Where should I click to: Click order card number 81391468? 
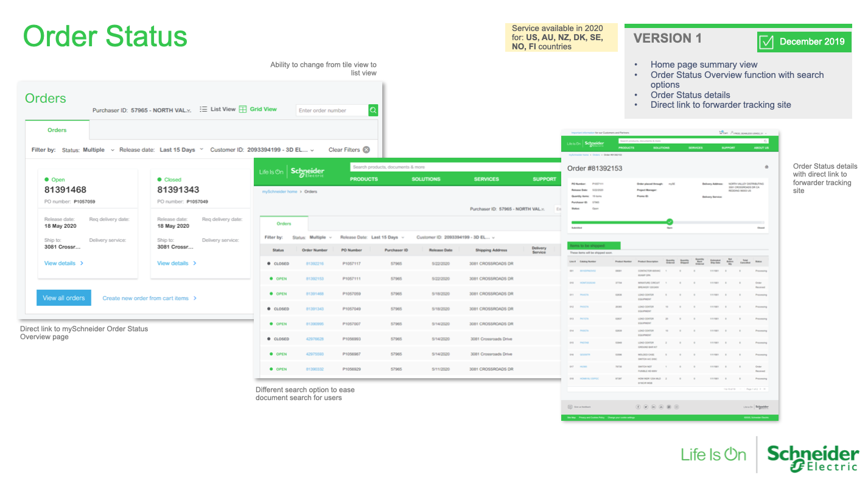click(x=65, y=190)
